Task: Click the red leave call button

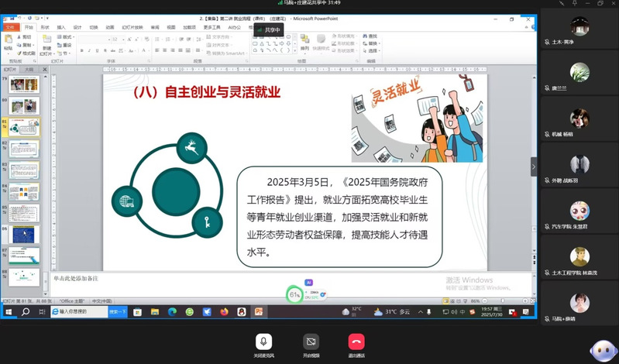Action: click(356, 342)
